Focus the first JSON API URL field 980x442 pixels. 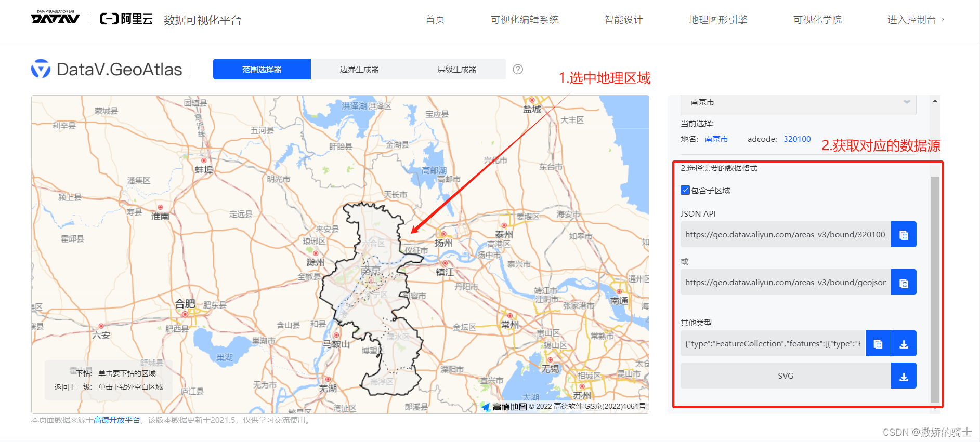click(x=786, y=235)
